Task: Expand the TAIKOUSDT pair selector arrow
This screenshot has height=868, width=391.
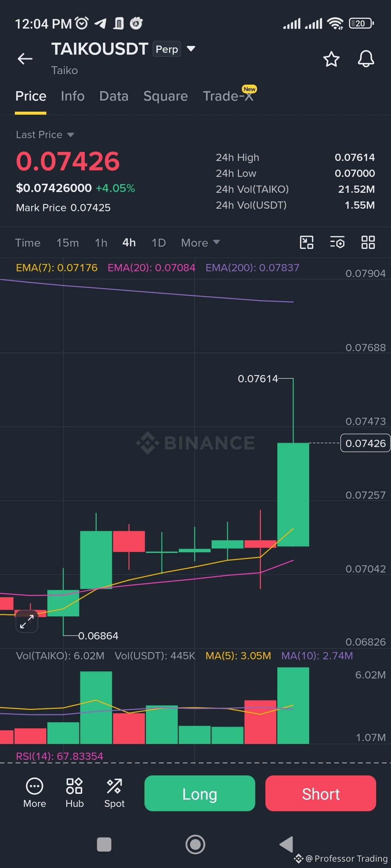Action: pos(191,48)
